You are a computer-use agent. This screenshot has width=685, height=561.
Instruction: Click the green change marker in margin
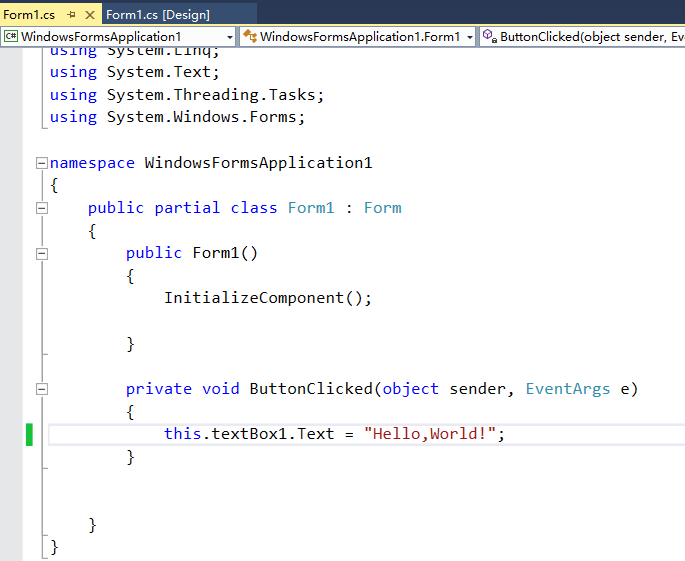pos(29,434)
